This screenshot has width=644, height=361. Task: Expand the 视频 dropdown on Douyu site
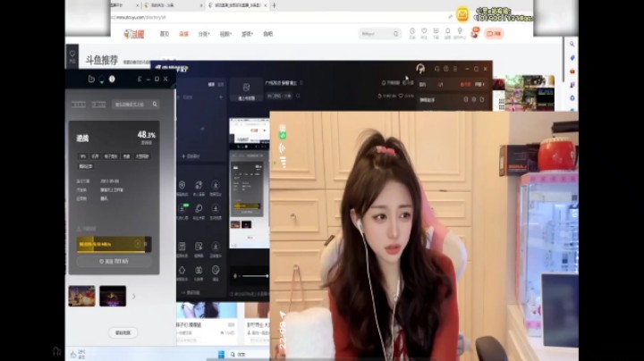pos(225,34)
